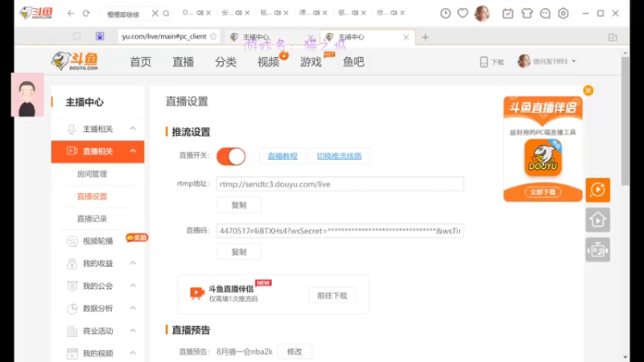The width and height of the screenshot is (644, 362).
Task: Open 游戏 in the site navigation
Action: pos(311,62)
